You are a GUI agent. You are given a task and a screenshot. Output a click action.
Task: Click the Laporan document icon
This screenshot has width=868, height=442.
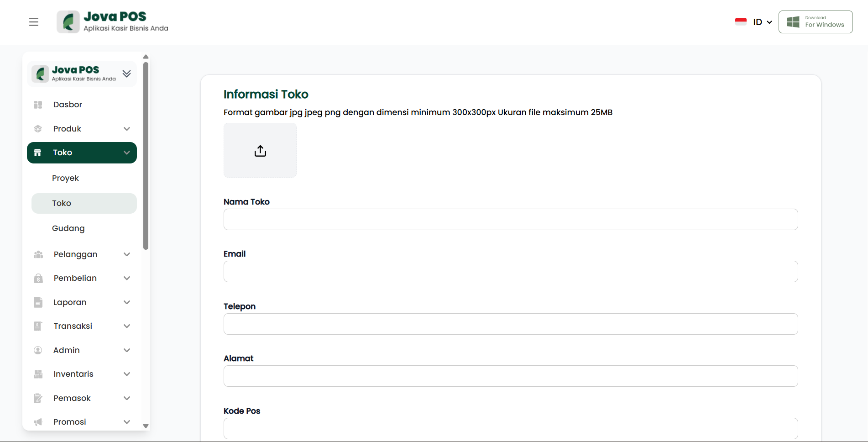pos(38,302)
